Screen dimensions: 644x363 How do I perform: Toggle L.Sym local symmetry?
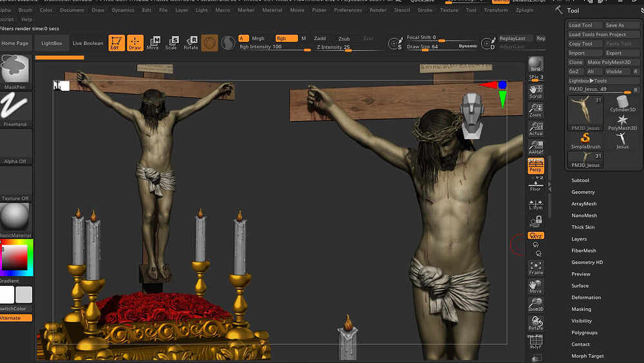tap(536, 205)
